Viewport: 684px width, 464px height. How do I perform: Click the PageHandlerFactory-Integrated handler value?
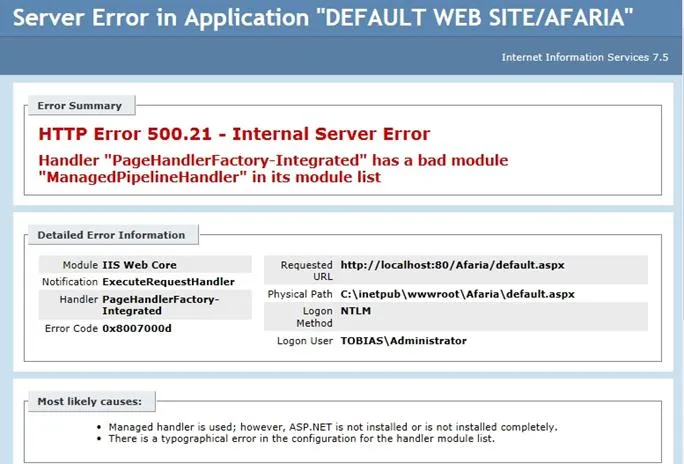coord(159,305)
